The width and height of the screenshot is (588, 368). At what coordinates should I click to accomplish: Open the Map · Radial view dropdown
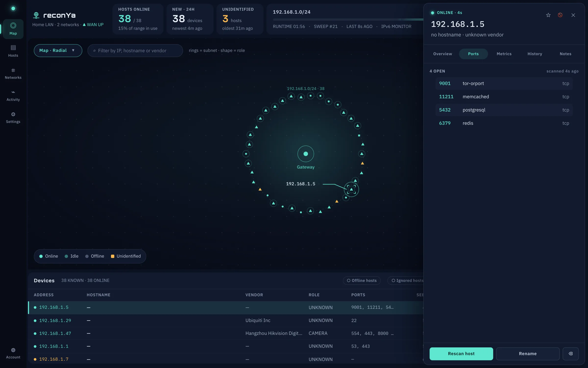tap(58, 51)
